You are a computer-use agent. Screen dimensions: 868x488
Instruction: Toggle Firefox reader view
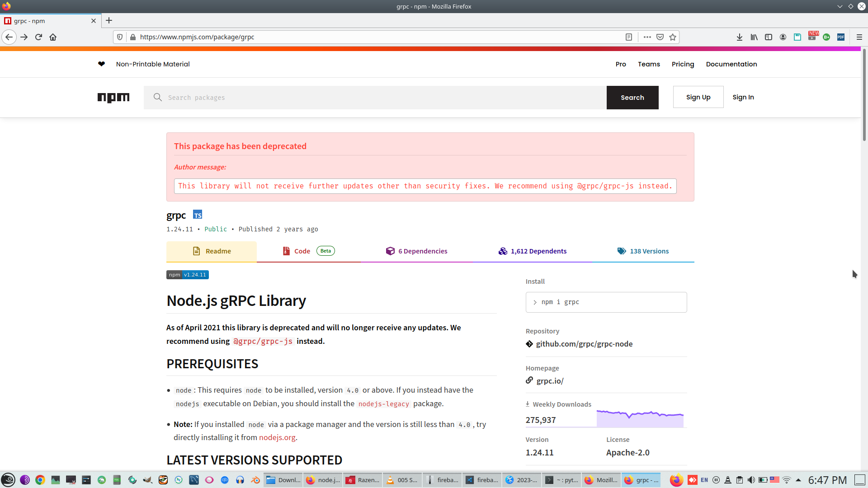point(628,37)
